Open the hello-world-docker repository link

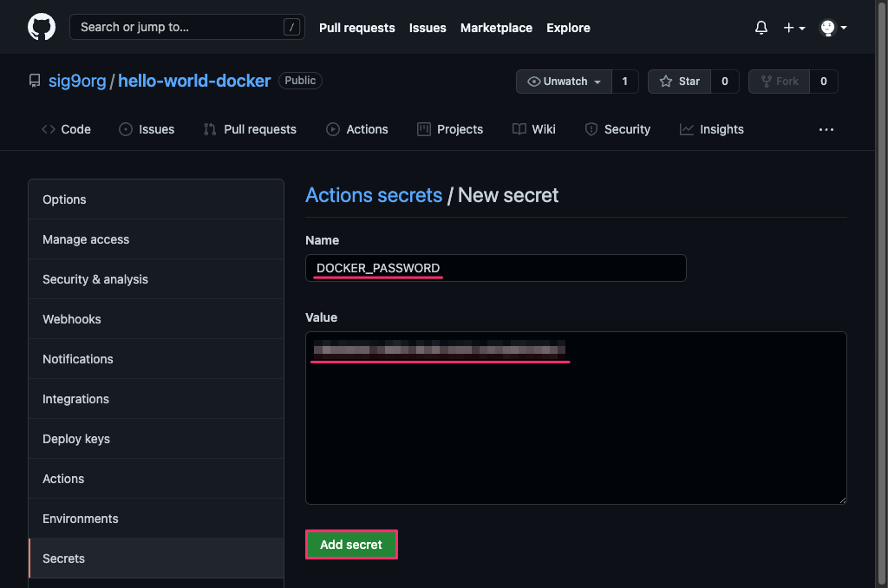coord(194,81)
